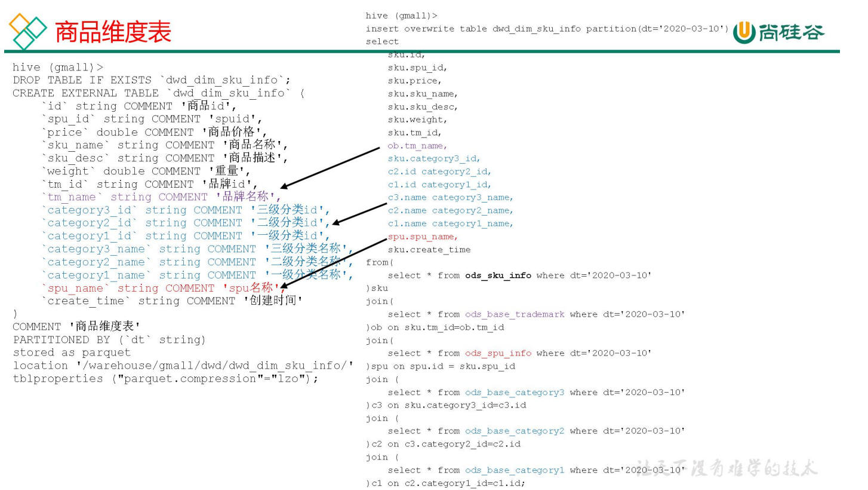Click the stored as parquet line
Viewport: 868px width, 490px height.
pos(72,353)
